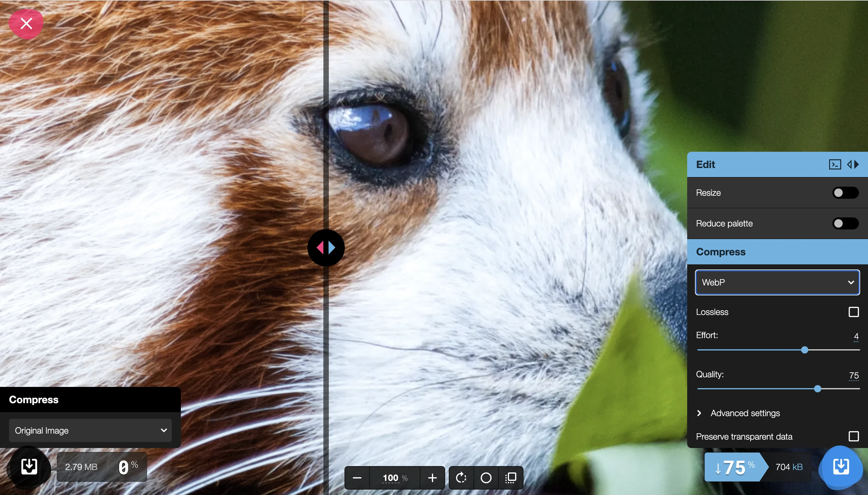Click the toggle aliasing squares icon
The image size is (868, 495).
[x=511, y=478]
